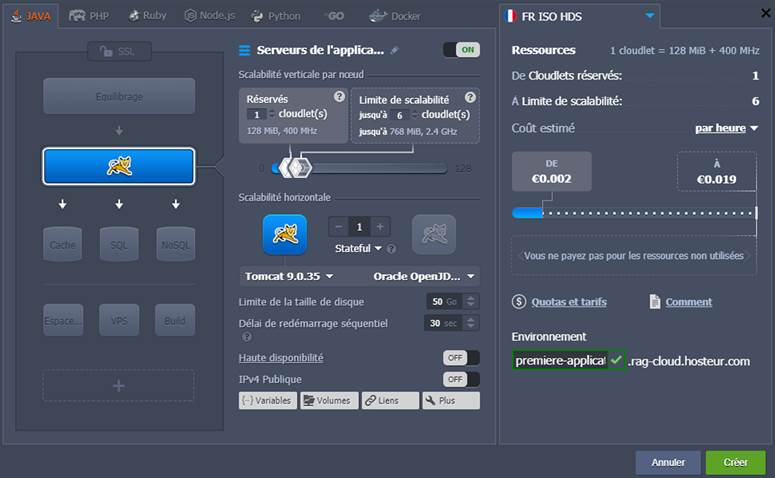Open the Quotas et tarifs link
Screen dimensions: 775x478
568,302
